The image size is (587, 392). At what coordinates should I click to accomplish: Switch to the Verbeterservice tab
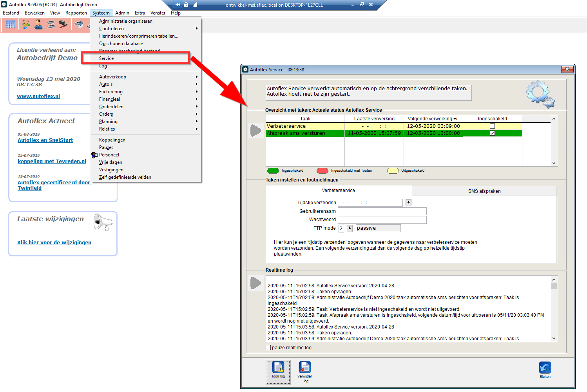tap(339, 191)
